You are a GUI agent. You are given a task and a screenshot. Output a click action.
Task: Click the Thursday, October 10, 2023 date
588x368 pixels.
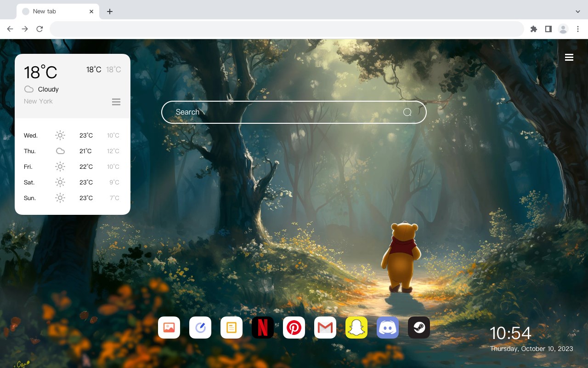click(531, 349)
